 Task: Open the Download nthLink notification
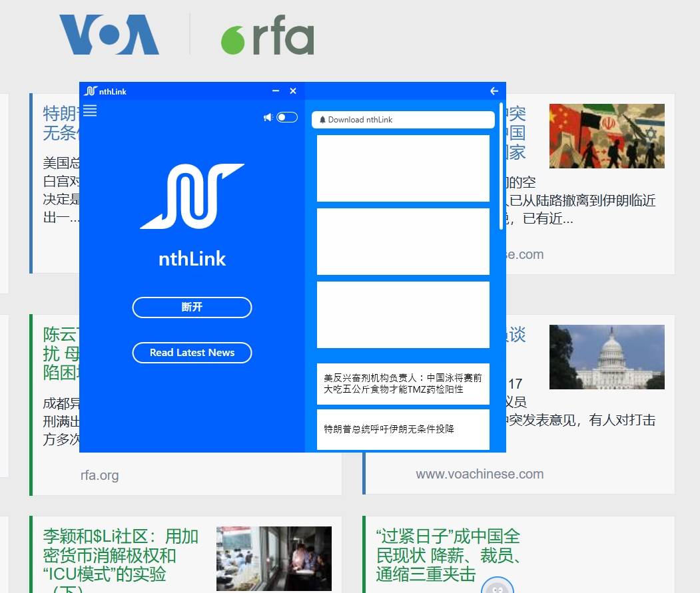[x=403, y=120]
